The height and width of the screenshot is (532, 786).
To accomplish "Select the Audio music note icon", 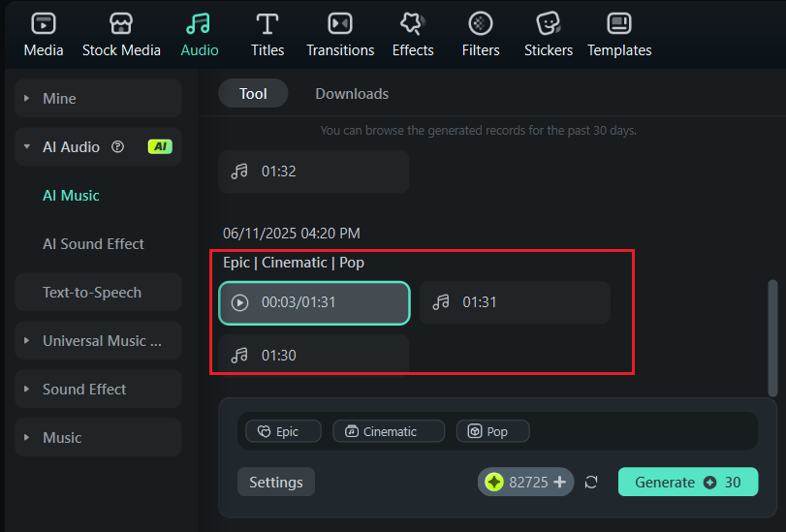I will tap(199, 23).
